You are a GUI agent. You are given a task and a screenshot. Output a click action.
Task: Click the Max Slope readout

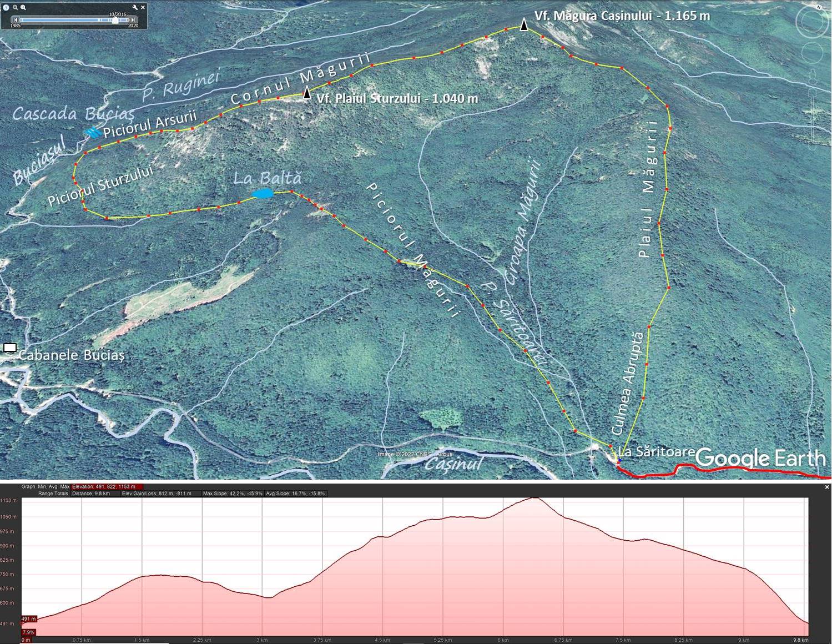coord(233,494)
